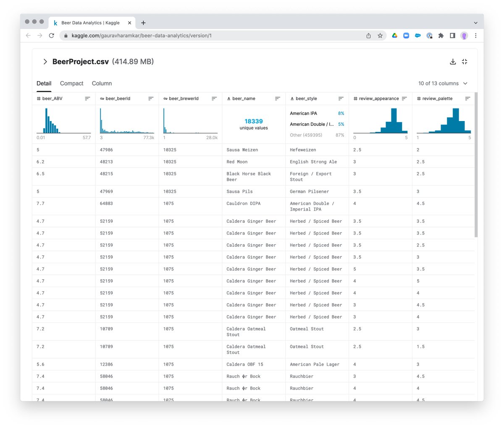This screenshot has height=428, width=504.
Task: Open the Chrome profile avatar
Action: [464, 36]
